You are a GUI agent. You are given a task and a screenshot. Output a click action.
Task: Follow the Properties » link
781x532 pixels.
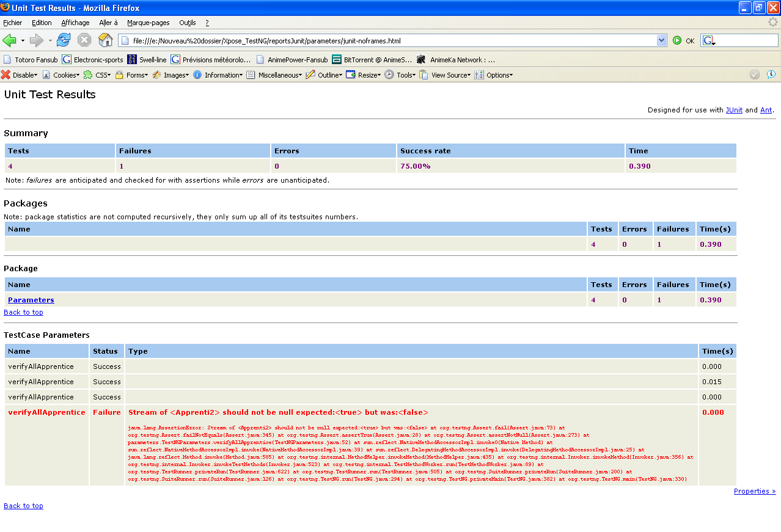click(x=755, y=491)
